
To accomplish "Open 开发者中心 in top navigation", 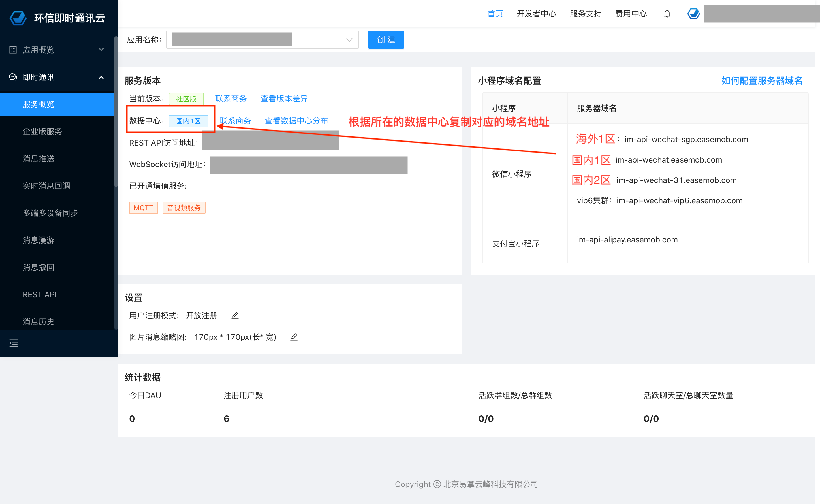I will pos(536,14).
